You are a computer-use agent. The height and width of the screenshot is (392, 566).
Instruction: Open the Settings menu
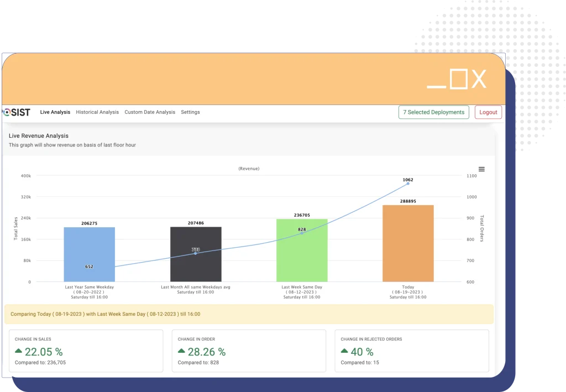[x=190, y=112]
